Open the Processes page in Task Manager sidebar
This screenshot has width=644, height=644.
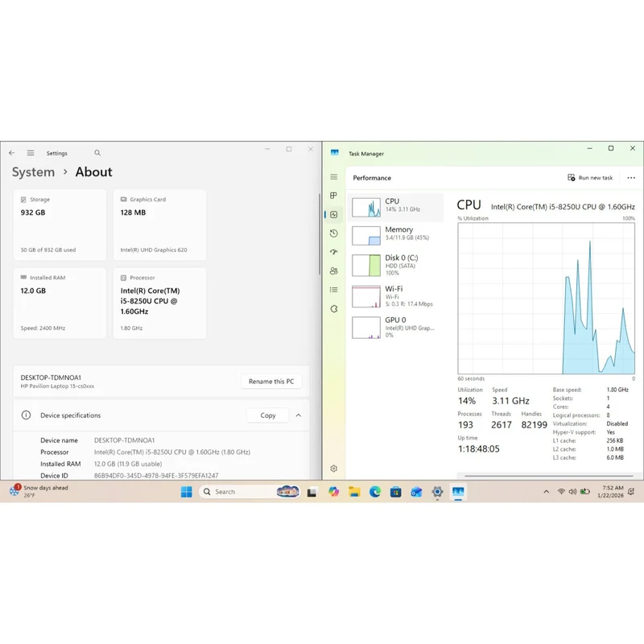pyautogui.click(x=333, y=196)
